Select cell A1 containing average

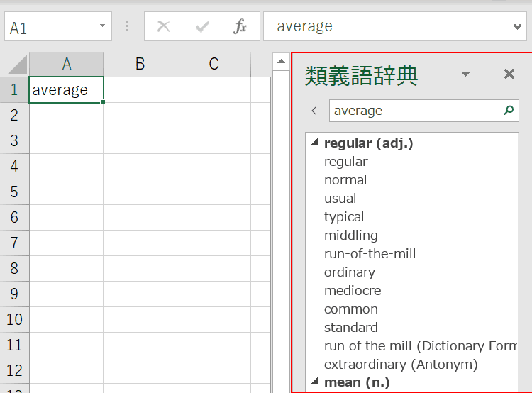pos(67,89)
